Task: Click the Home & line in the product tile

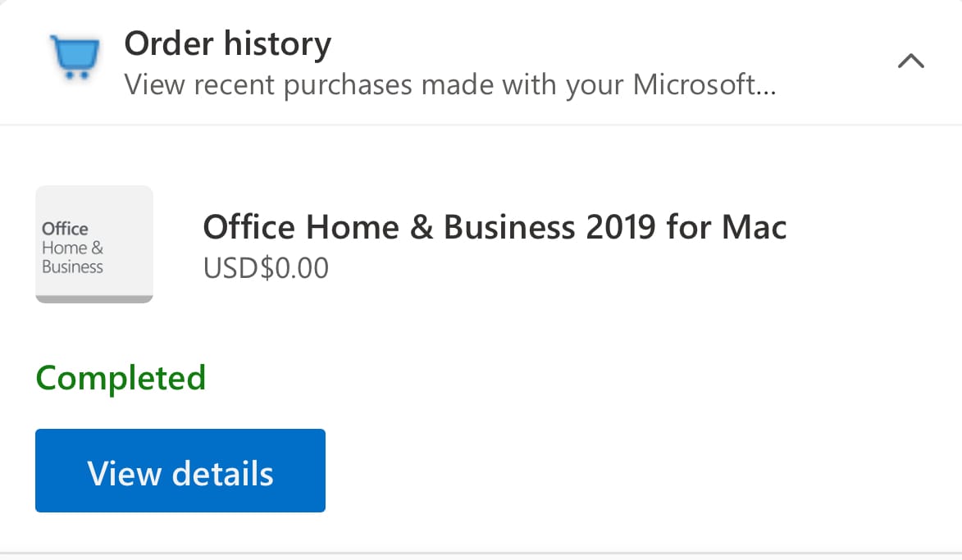Action: tap(72, 248)
